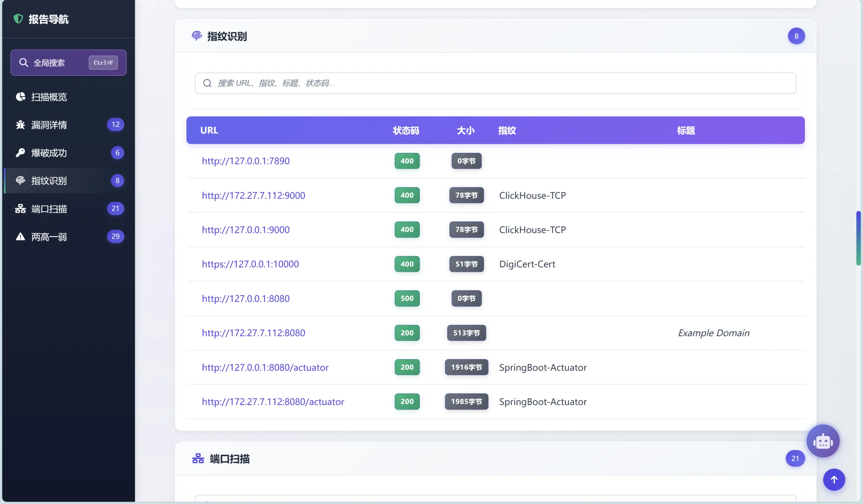Open the http://127.0.0.1:7890 link
Viewport: 863px width, 504px height.
tap(245, 161)
